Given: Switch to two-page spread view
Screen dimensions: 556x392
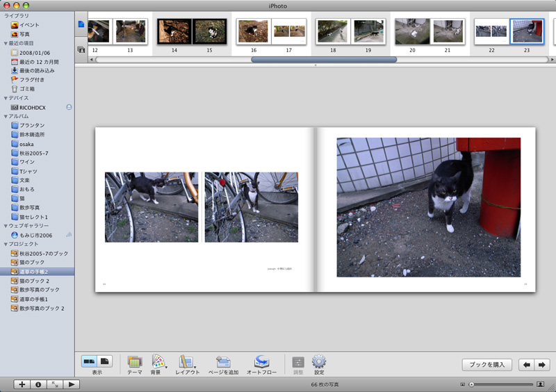Looking at the screenshot, I should tap(90, 361).
